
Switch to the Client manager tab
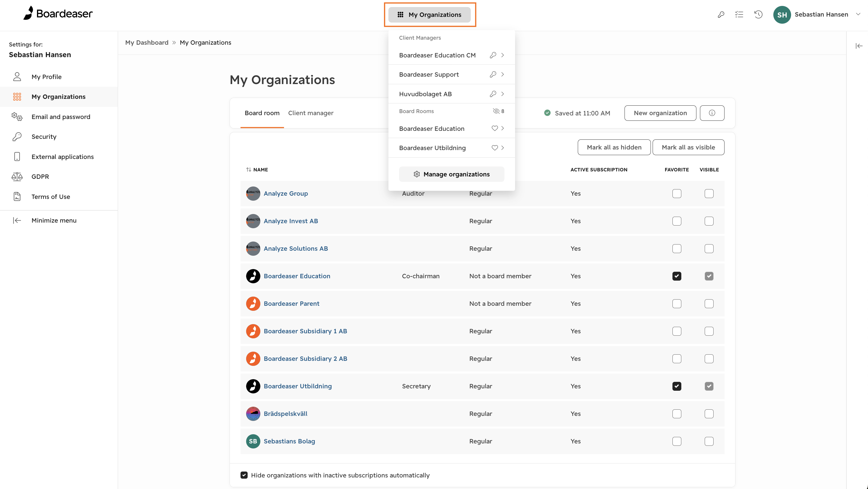[311, 113]
